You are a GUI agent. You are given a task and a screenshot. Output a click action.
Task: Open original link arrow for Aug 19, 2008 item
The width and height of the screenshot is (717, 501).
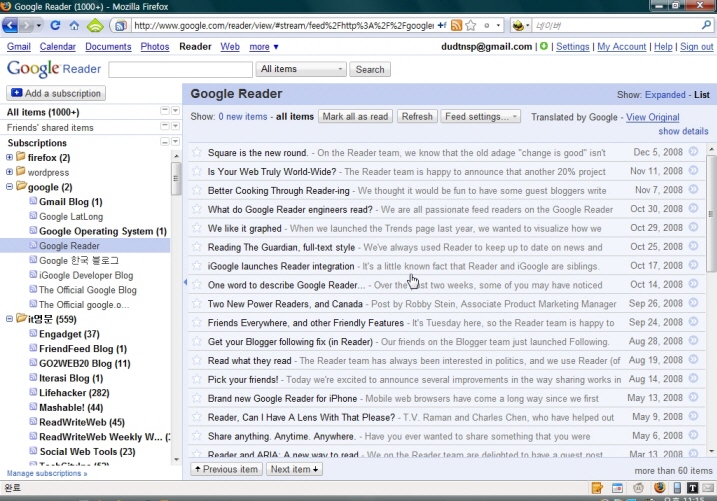tap(694, 359)
